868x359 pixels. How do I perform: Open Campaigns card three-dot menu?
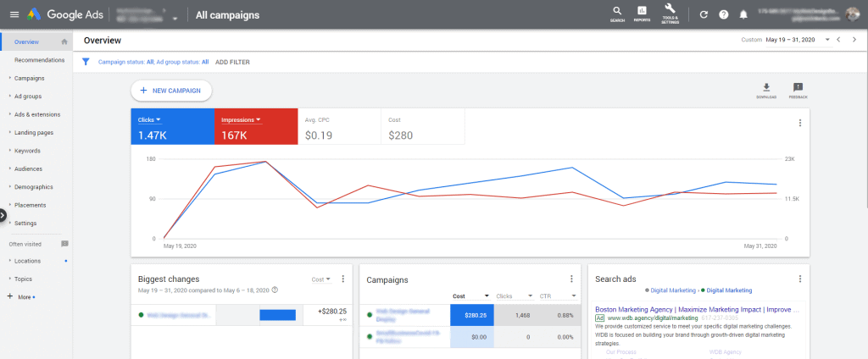571,279
